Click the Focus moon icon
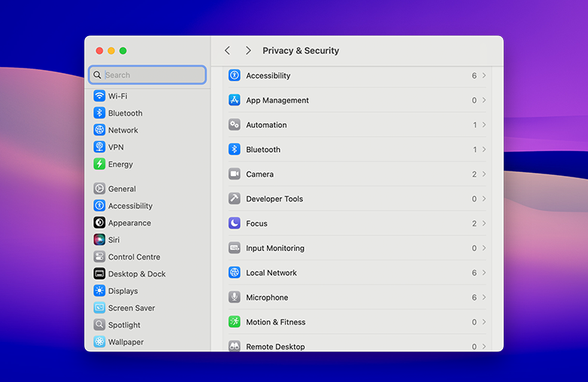The image size is (588, 382). tap(235, 223)
